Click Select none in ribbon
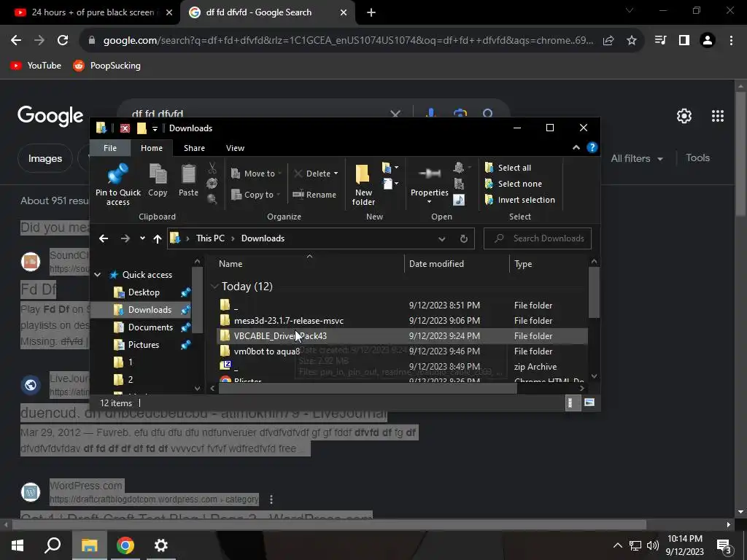747x560 pixels. coord(513,184)
